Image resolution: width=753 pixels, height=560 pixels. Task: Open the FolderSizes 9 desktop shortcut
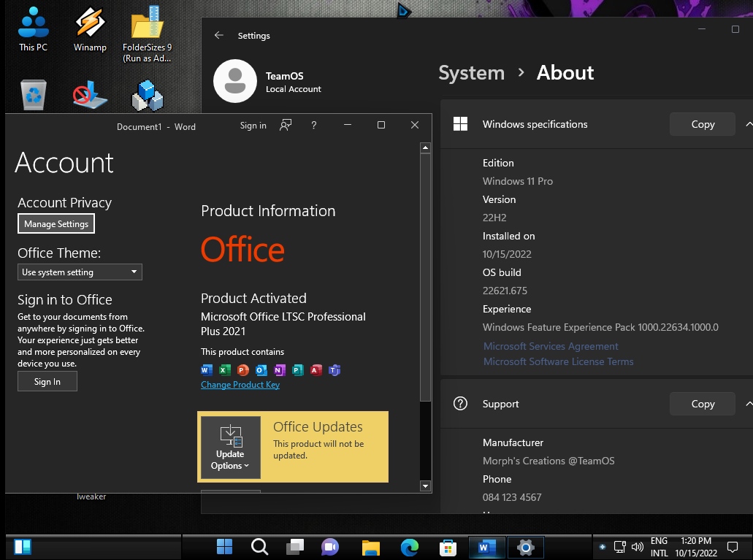click(147, 33)
